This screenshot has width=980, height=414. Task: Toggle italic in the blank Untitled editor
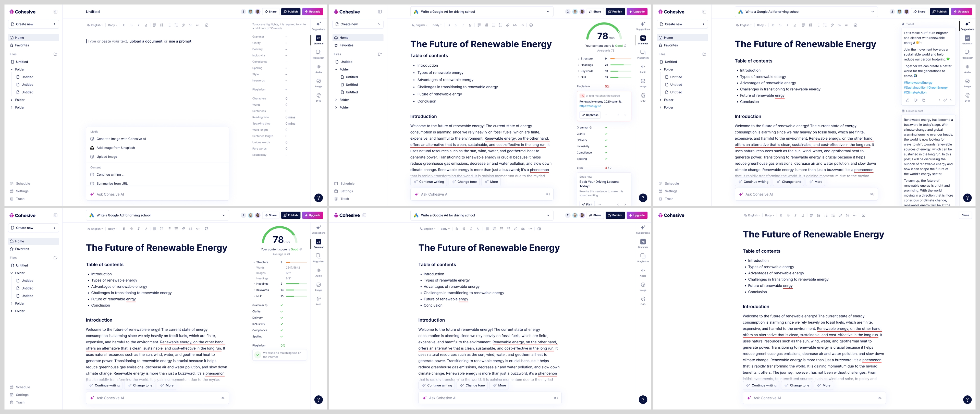click(139, 25)
